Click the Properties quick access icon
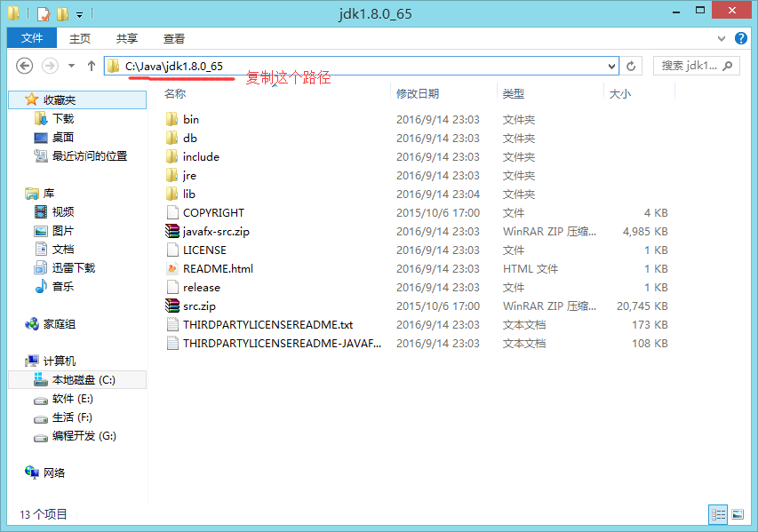Screen dimensions: 758x532 pyautogui.click(x=43, y=14)
